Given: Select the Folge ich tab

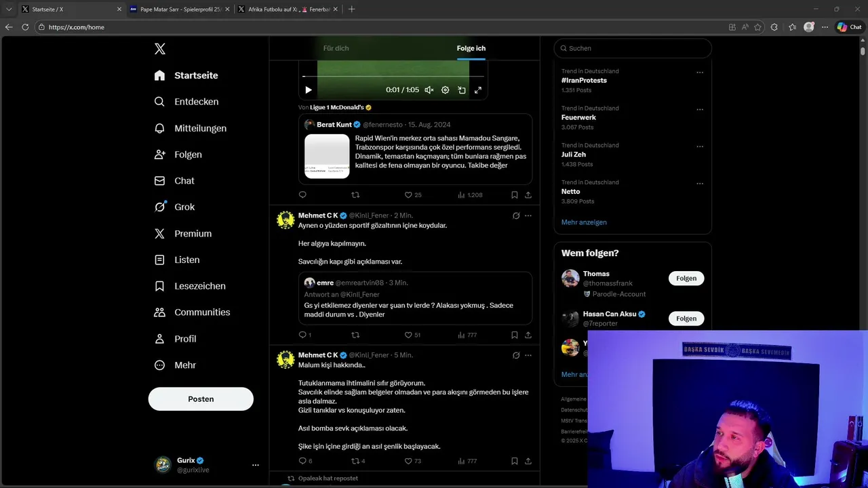Looking at the screenshot, I should pos(471,48).
